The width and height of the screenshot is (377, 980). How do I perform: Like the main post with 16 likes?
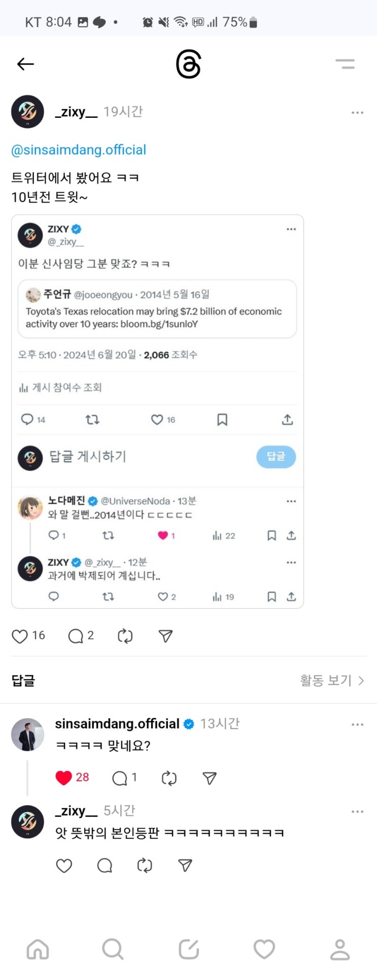click(x=20, y=636)
